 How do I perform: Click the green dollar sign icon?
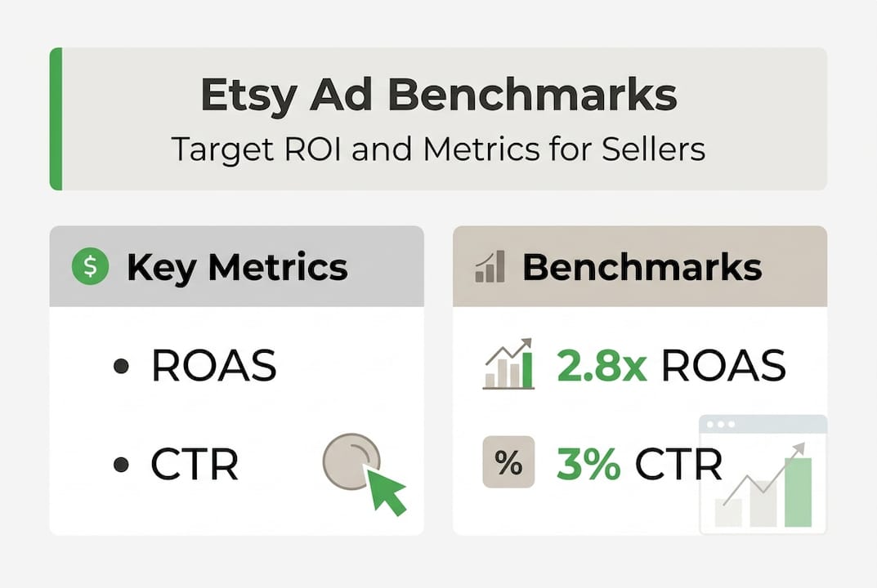click(x=90, y=268)
